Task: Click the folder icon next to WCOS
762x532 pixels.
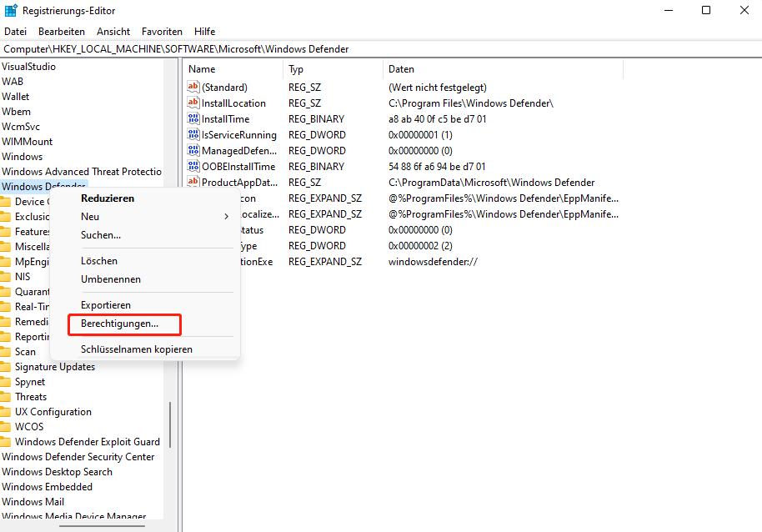Action: tap(5, 427)
